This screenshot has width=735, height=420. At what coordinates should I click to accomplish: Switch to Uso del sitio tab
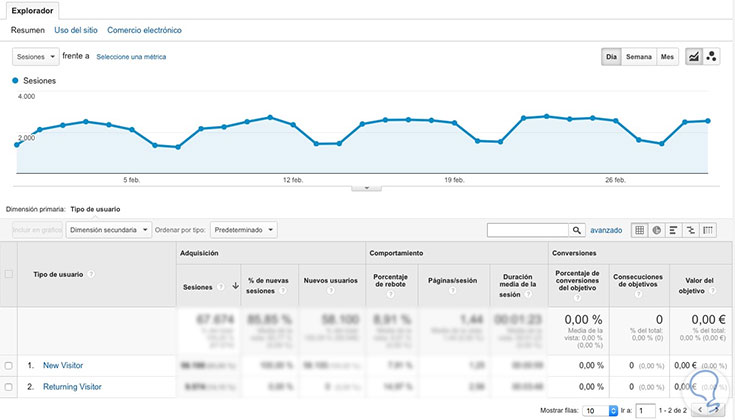coord(76,30)
